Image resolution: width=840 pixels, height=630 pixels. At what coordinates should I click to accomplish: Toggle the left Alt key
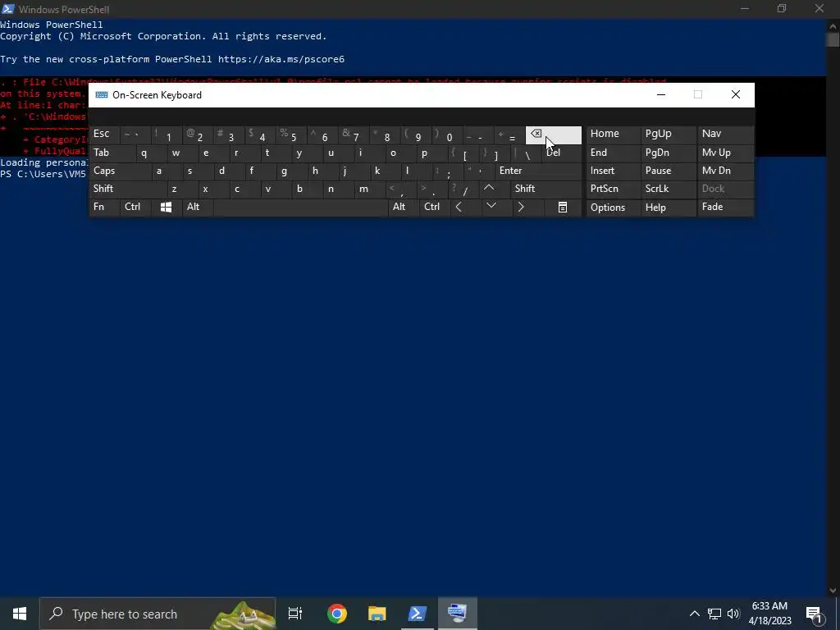point(197,208)
